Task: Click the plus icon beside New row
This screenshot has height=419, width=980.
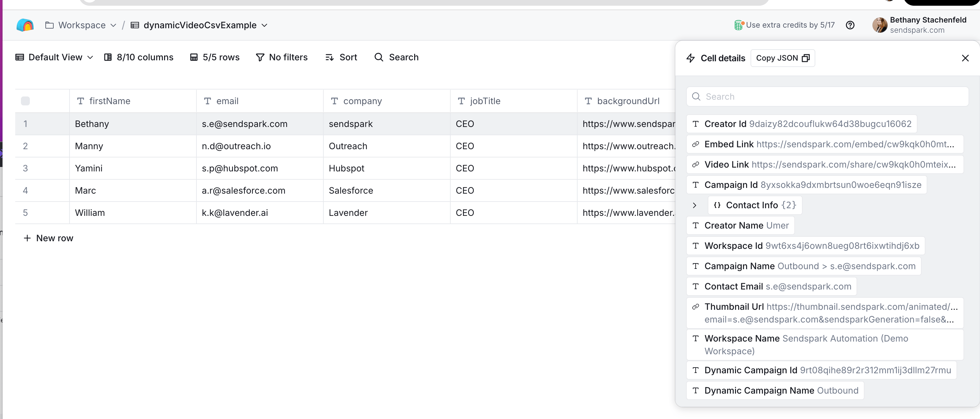Action: point(27,238)
